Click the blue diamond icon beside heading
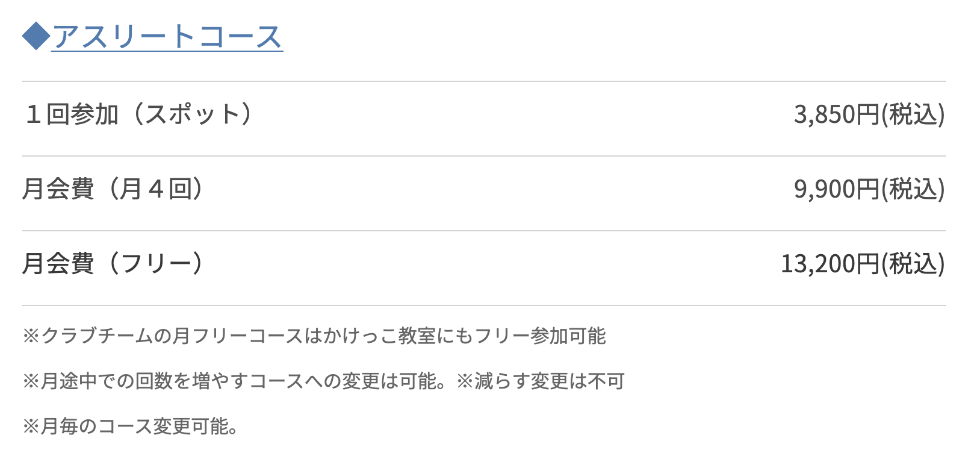This screenshot has width=980, height=453. (x=36, y=37)
